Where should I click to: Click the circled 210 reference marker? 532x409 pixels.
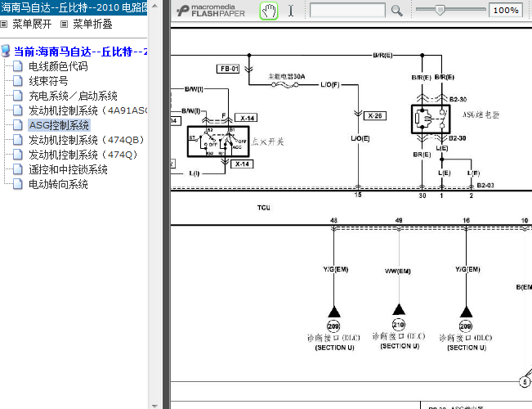click(399, 324)
